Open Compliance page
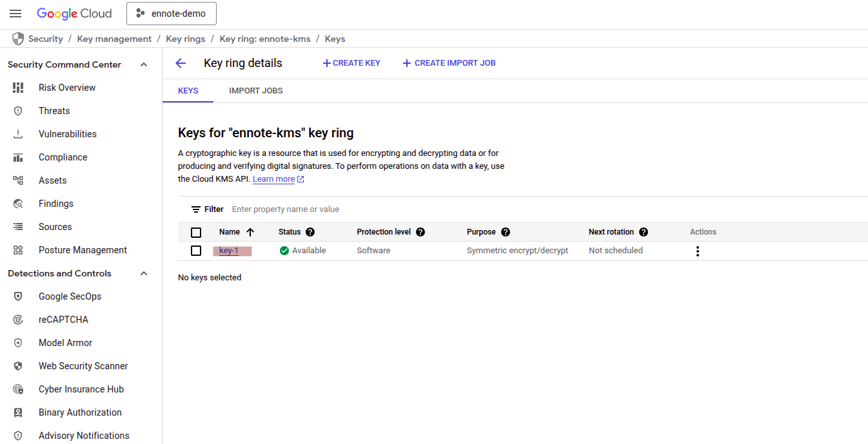This screenshot has width=868, height=444. pyautogui.click(x=63, y=157)
